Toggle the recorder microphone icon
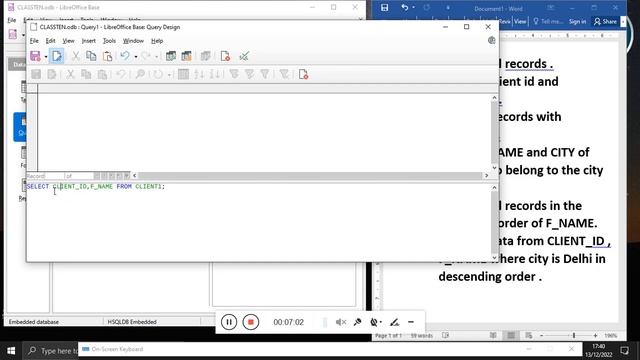Image resolution: width=640 pixels, height=360 pixels. 358,322
